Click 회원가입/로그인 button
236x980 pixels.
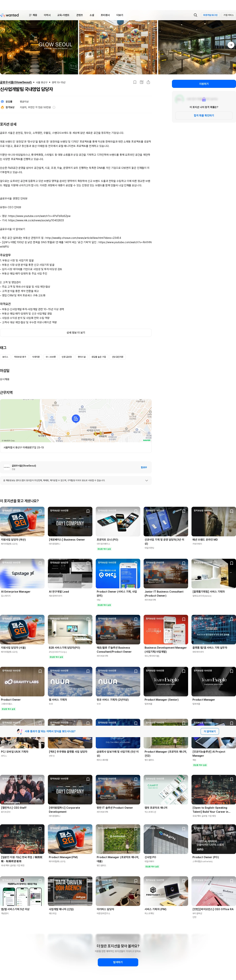click(x=210, y=15)
